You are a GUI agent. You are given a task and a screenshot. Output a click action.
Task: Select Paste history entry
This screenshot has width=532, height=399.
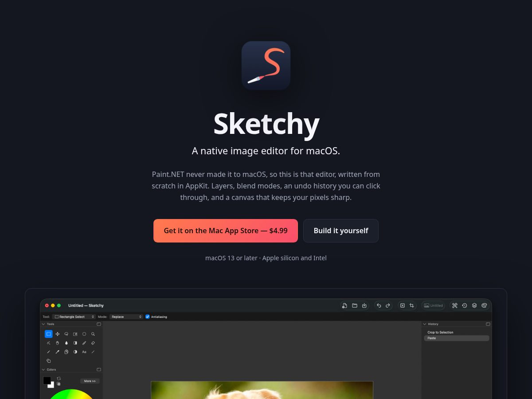point(457,338)
